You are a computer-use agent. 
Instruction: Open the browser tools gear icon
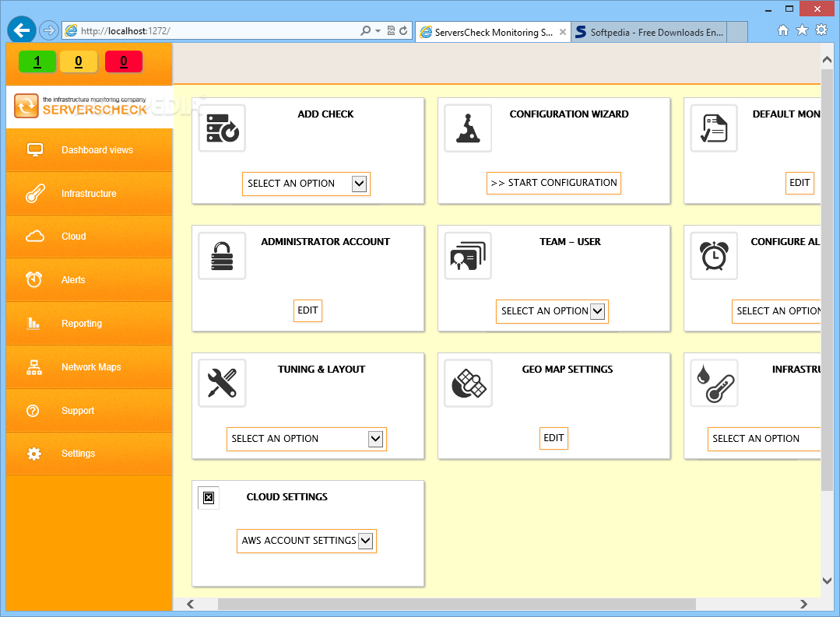pyautogui.click(x=821, y=30)
